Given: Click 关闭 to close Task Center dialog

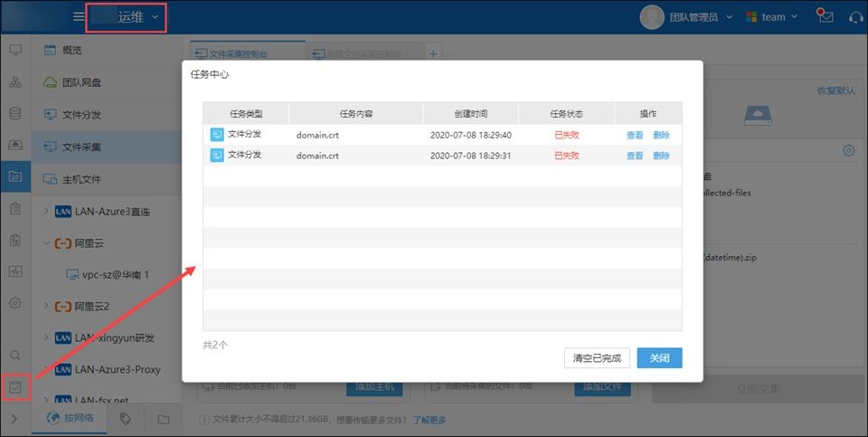Looking at the screenshot, I should tap(659, 358).
